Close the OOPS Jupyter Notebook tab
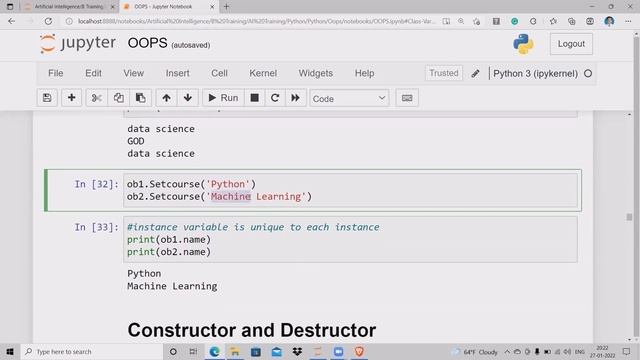Screen dimensions: 640x360 (x=212, y=7)
